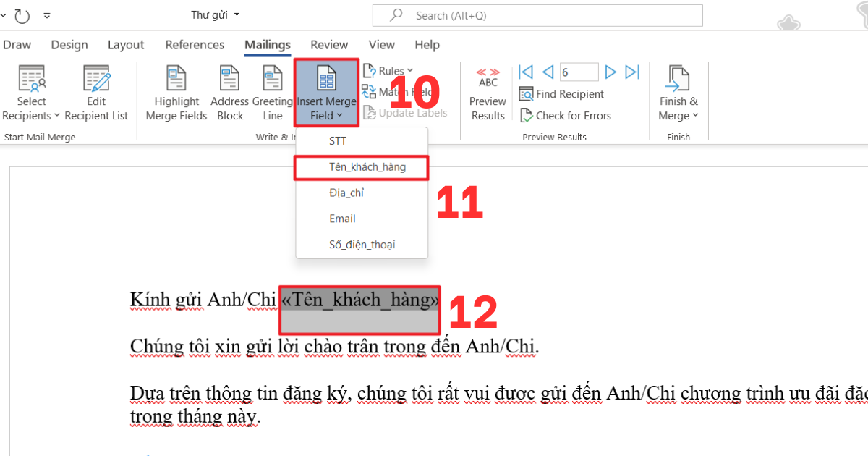Toggle Preview Results
Viewport: 868px width, 456px height.
[488, 93]
